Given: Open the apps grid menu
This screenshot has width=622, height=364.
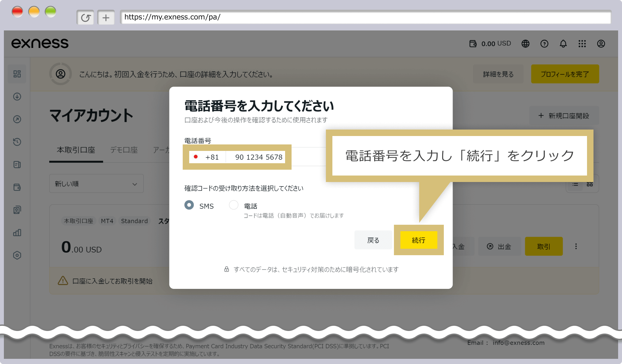Looking at the screenshot, I should pos(582,44).
